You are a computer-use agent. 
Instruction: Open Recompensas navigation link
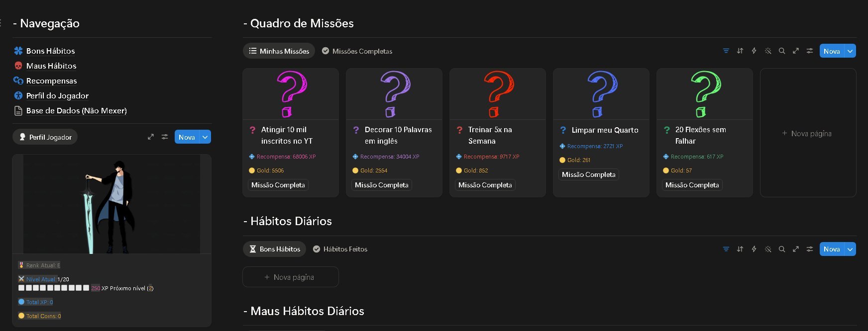pos(51,81)
